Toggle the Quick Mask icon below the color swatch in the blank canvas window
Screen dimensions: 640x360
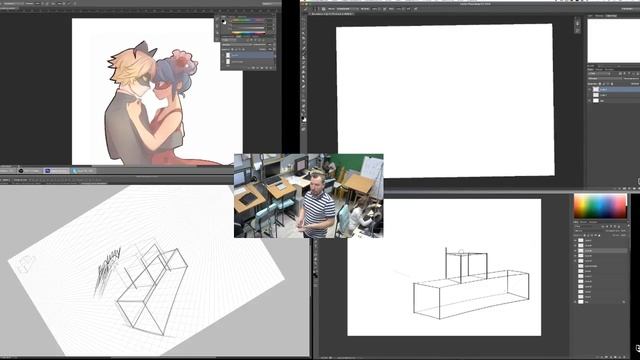pyautogui.click(x=304, y=129)
